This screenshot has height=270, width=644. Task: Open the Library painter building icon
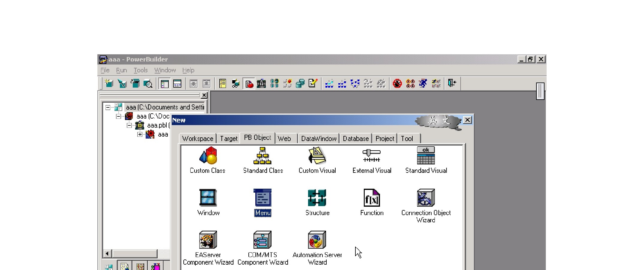click(261, 83)
